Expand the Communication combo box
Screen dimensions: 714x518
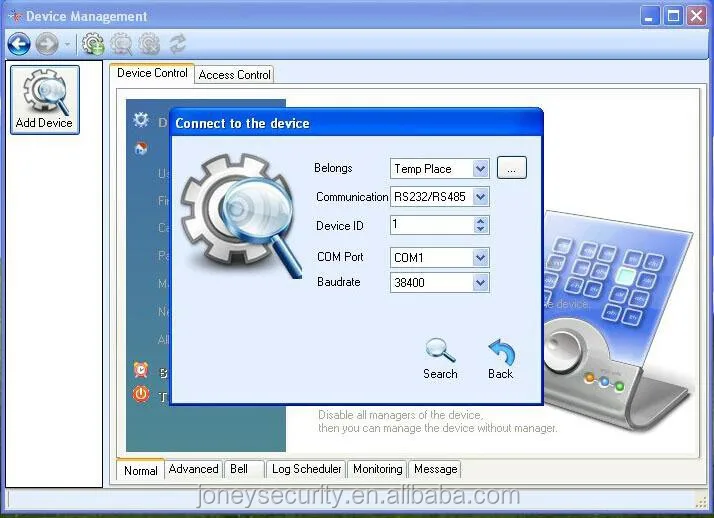[481, 197]
